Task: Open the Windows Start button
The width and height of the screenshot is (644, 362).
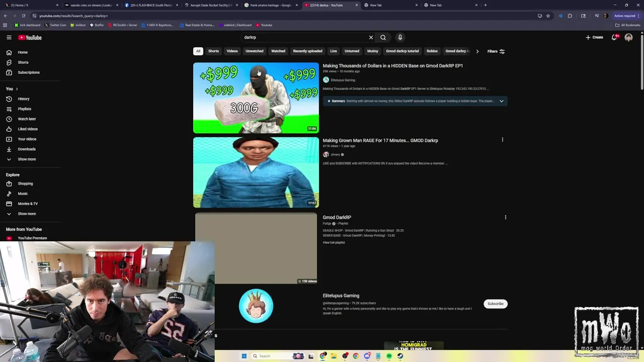Action: [244, 356]
